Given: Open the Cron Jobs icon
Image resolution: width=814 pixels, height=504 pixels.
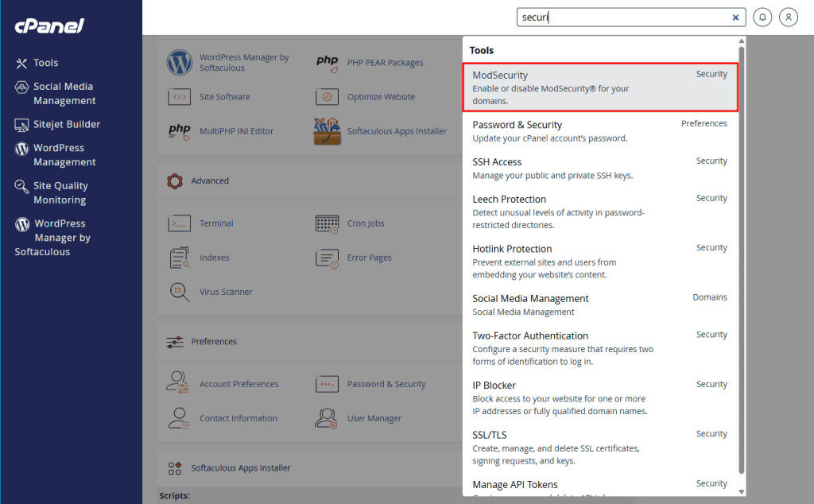Looking at the screenshot, I should pyautogui.click(x=327, y=223).
